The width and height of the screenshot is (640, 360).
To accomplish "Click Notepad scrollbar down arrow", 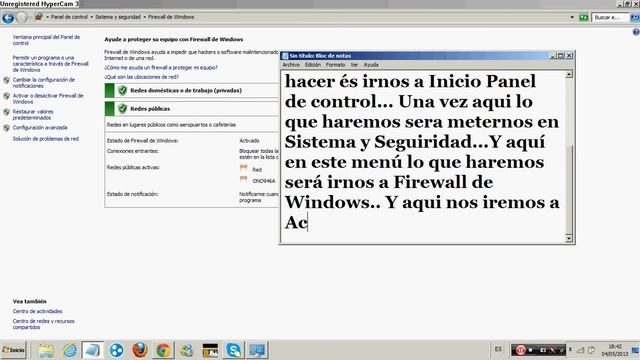I will coord(569,238).
